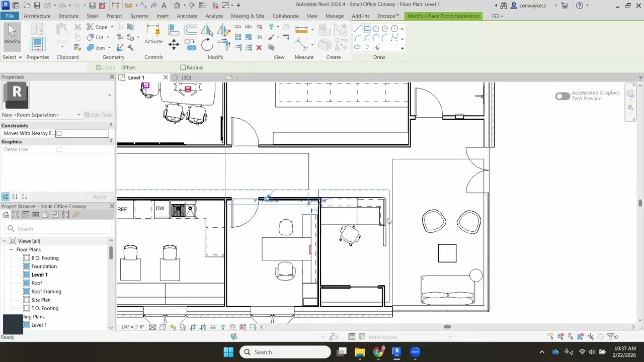Switch to the Massing & Site tab
This screenshot has width=644, height=362.
(248, 16)
